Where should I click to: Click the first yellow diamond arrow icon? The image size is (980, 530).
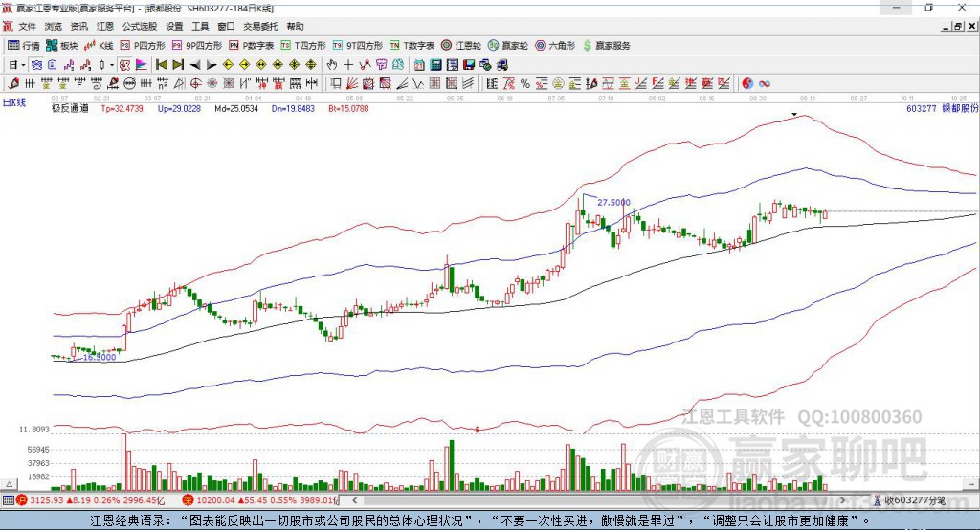click(228, 65)
